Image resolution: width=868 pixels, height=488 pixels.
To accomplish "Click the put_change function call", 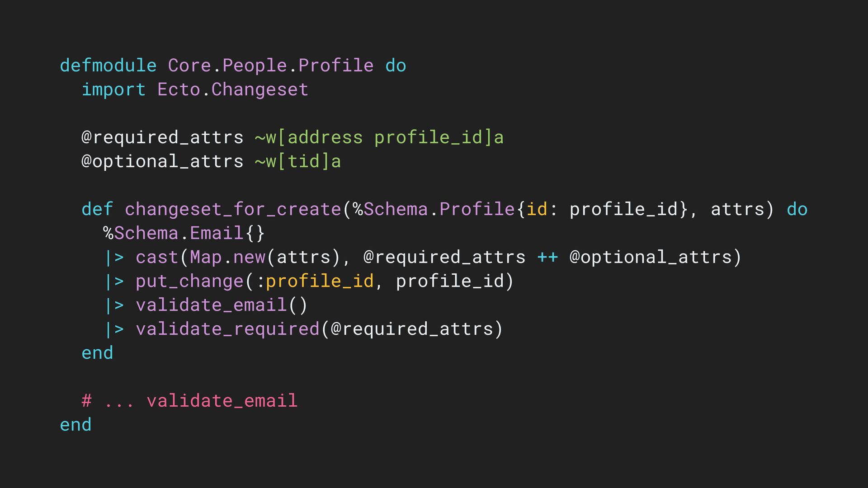I will 189,282.
